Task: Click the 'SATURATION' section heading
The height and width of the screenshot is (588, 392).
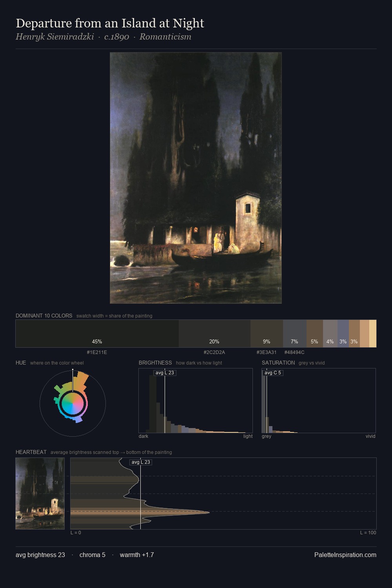Action: tap(278, 363)
